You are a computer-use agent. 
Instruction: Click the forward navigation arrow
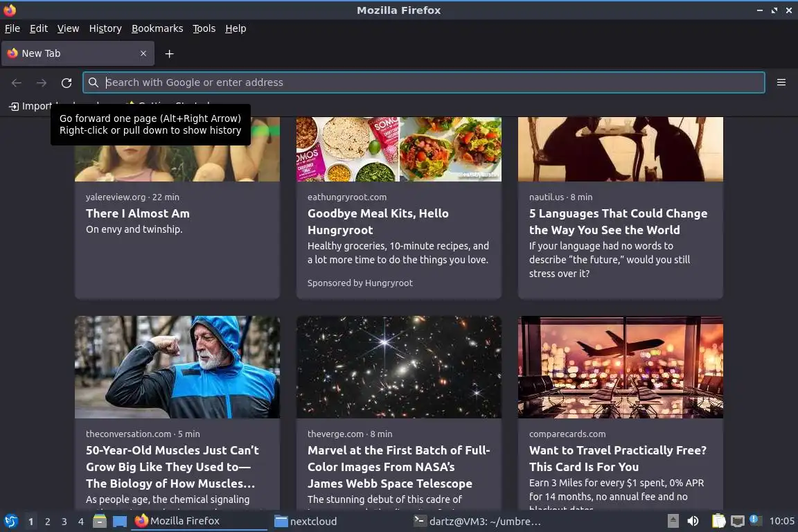click(x=42, y=82)
